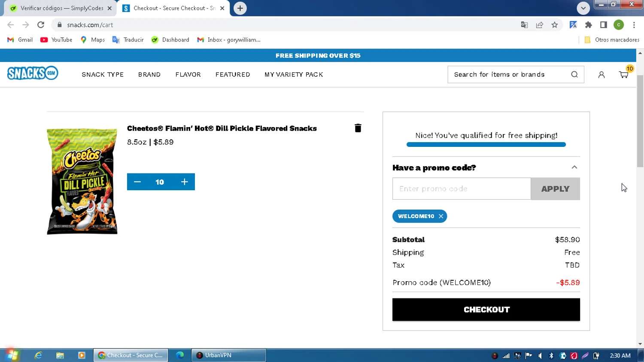Open the user account icon

(601, 75)
